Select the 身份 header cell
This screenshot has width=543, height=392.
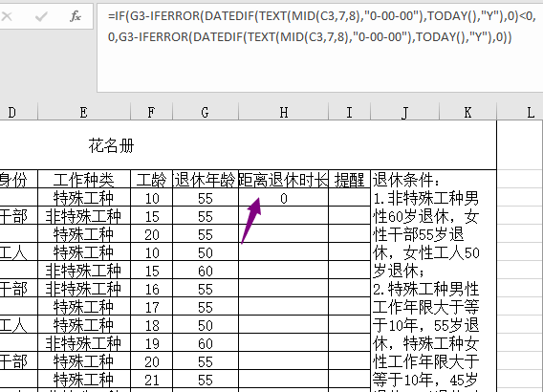point(18,180)
